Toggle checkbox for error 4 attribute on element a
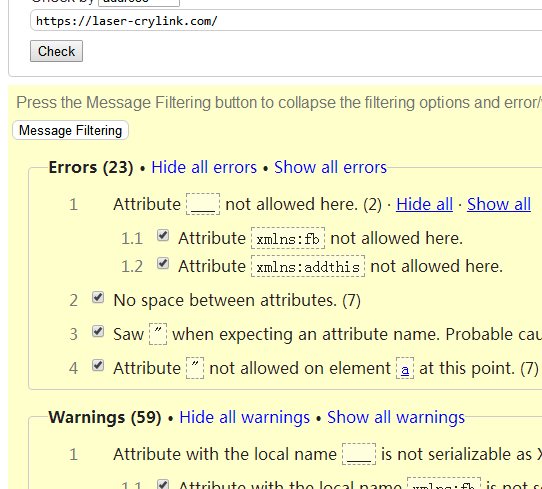This screenshot has height=489, width=542. pos(98,365)
